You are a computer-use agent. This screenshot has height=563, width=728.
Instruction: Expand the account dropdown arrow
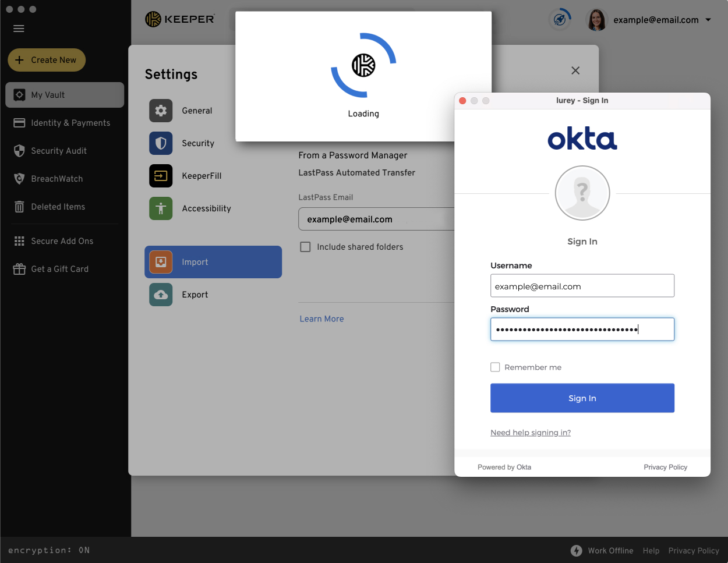coord(708,20)
